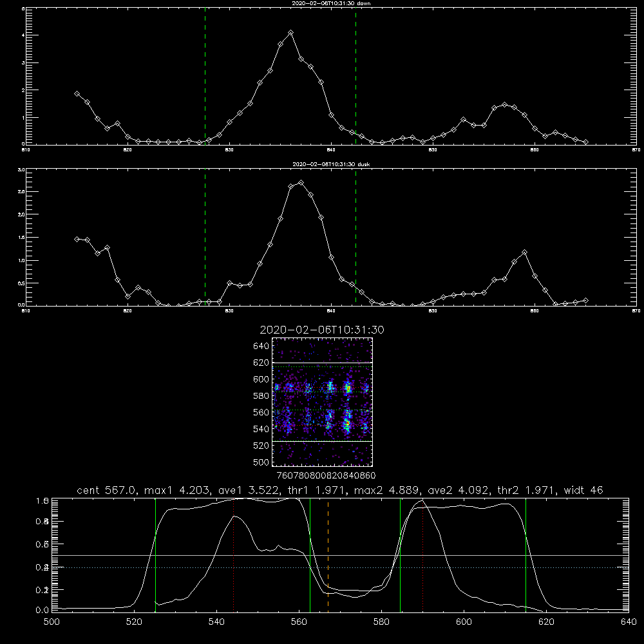This screenshot has width=644, height=644.
Task: Click the 'cent 567.0' value in stats line
Action: (x=107, y=490)
